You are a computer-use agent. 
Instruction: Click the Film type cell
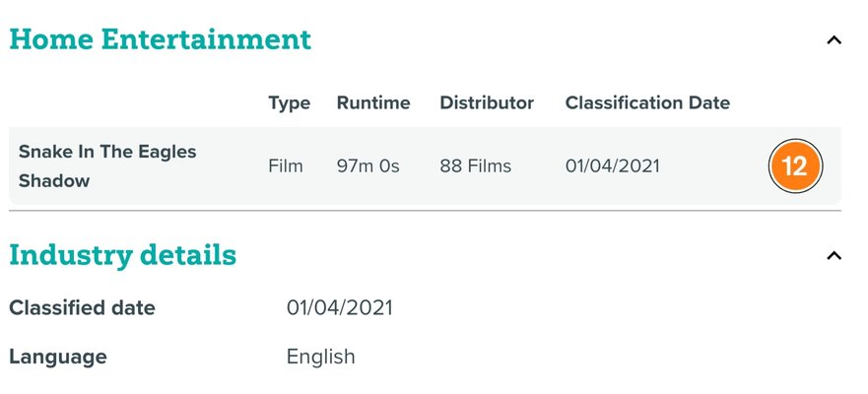[x=286, y=166]
